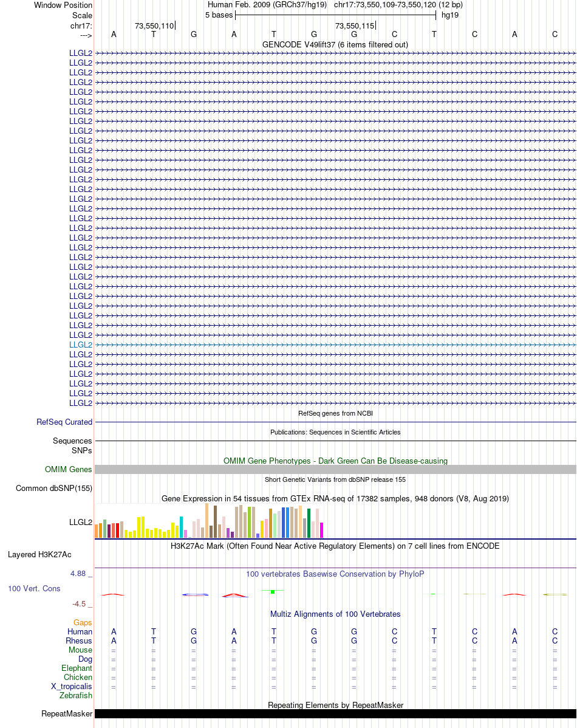Click the dark green bar in GTEx chart
Screen dimensions: 577x728
click(x=309, y=523)
